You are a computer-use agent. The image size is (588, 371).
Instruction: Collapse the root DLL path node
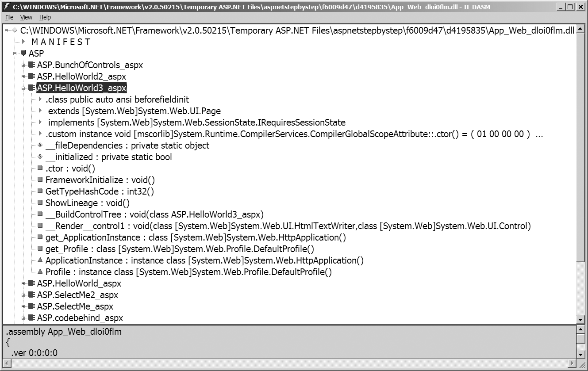point(7,30)
